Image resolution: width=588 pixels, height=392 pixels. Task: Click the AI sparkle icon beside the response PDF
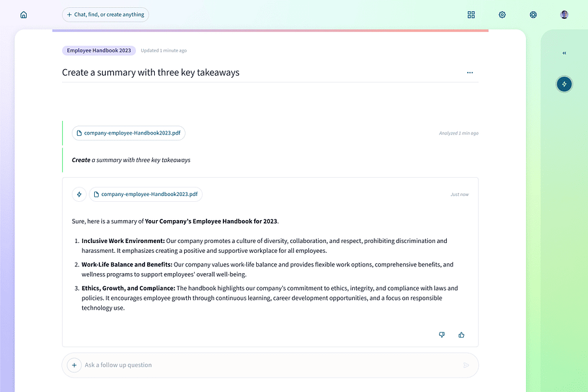pos(78,194)
